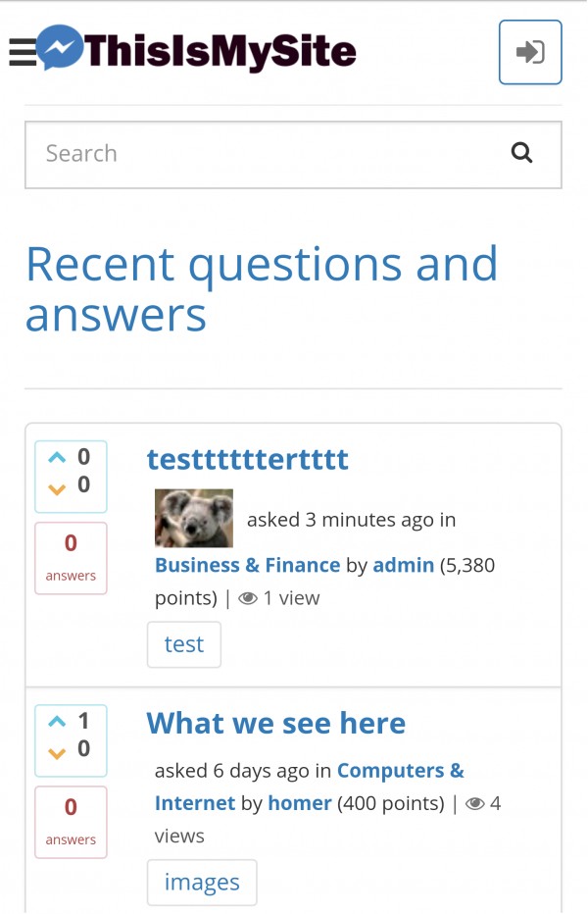Select the test tag
Image resolution: width=588 pixels, height=914 pixels.
coord(184,644)
